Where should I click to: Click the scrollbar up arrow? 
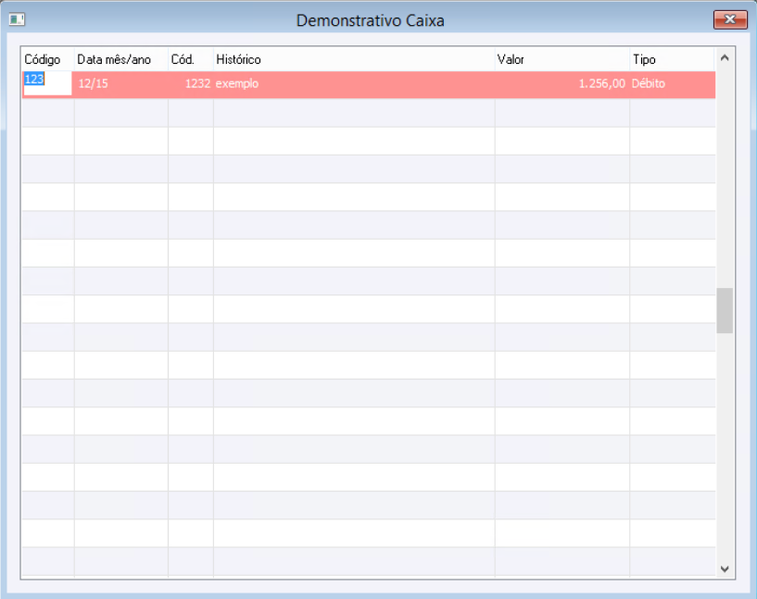point(725,58)
